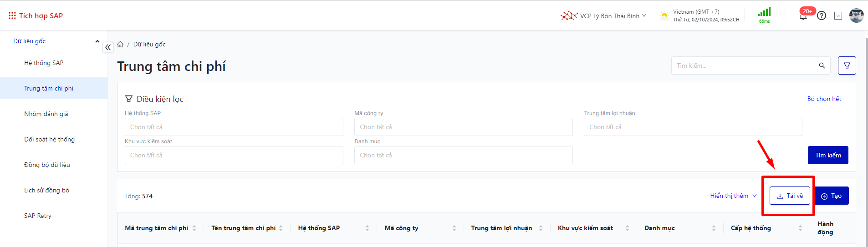The width and height of the screenshot is (868, 247).
Task: Open the Hệ thống SAP filter dropdown
Action: 234,127
